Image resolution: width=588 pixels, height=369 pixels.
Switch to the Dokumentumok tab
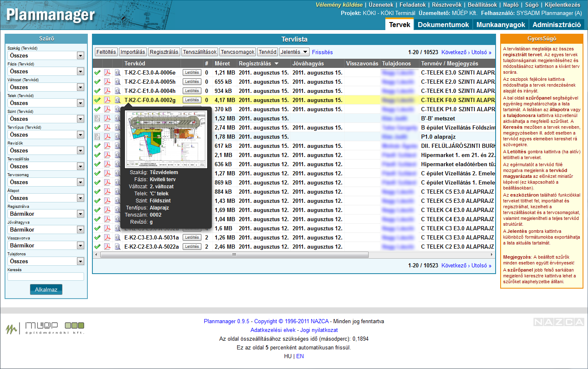click(x=443, y=25)
